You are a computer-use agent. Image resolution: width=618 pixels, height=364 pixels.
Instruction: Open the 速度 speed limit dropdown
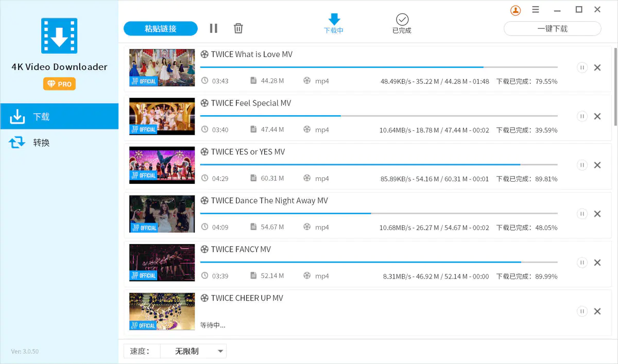click(x=193, y=351)
